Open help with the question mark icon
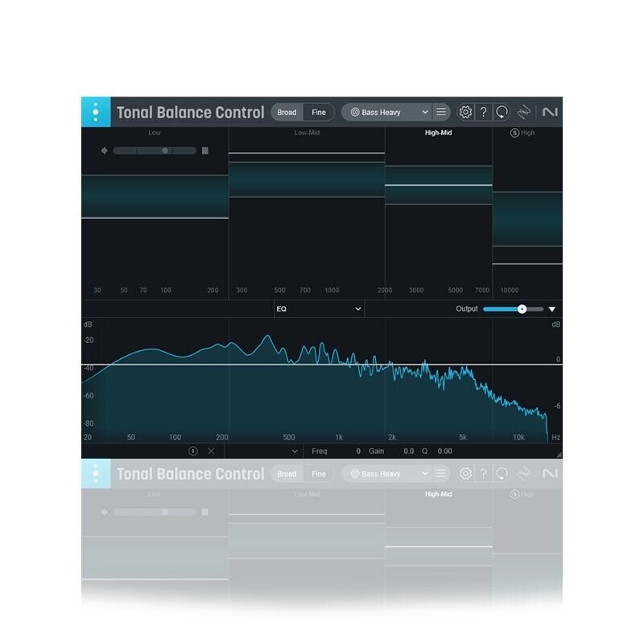644x644 pixels. point(484,112)
